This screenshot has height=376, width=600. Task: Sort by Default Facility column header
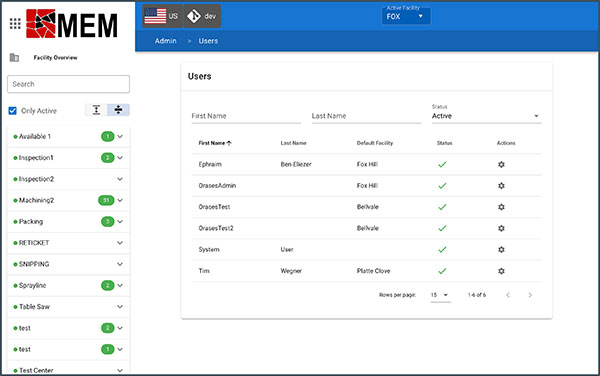click(x=375, y=143)
